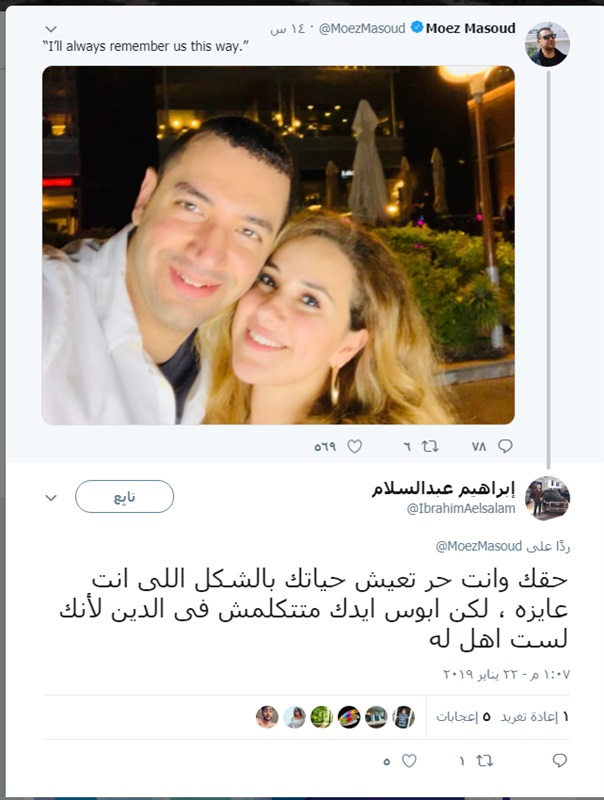Like Ibrahim's reply using the heart icon

coord(409,761)
